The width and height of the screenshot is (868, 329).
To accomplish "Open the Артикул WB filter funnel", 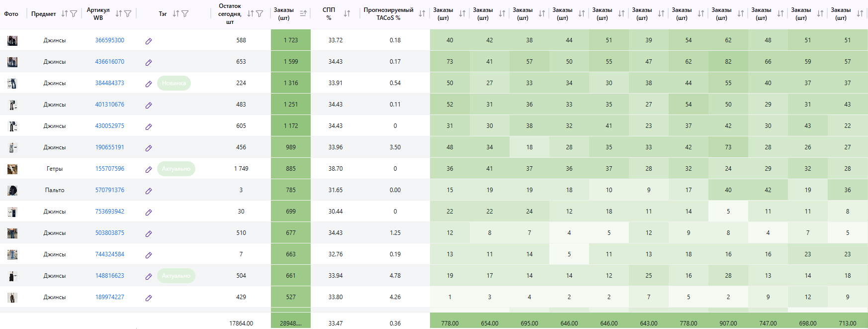I will 128,14.
